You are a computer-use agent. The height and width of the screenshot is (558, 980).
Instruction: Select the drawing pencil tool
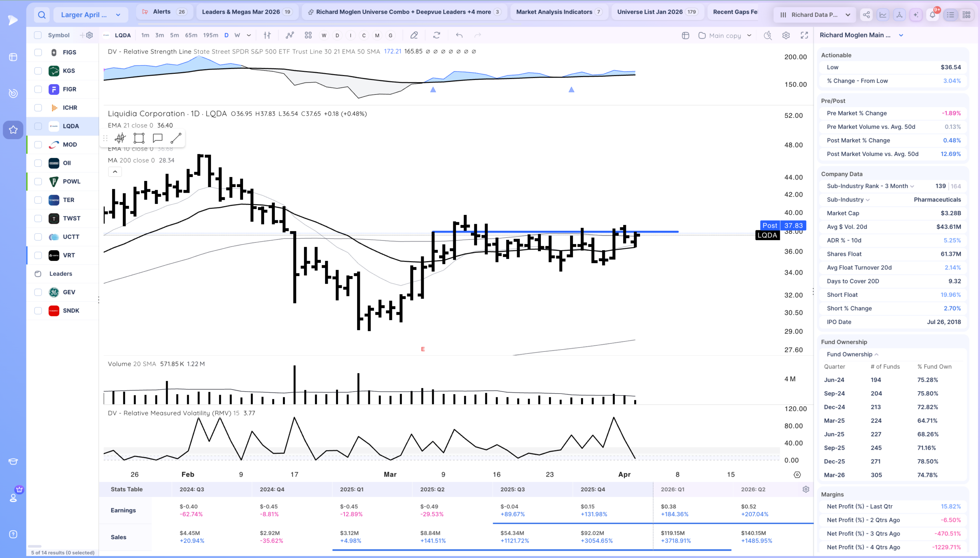point(414,35)
